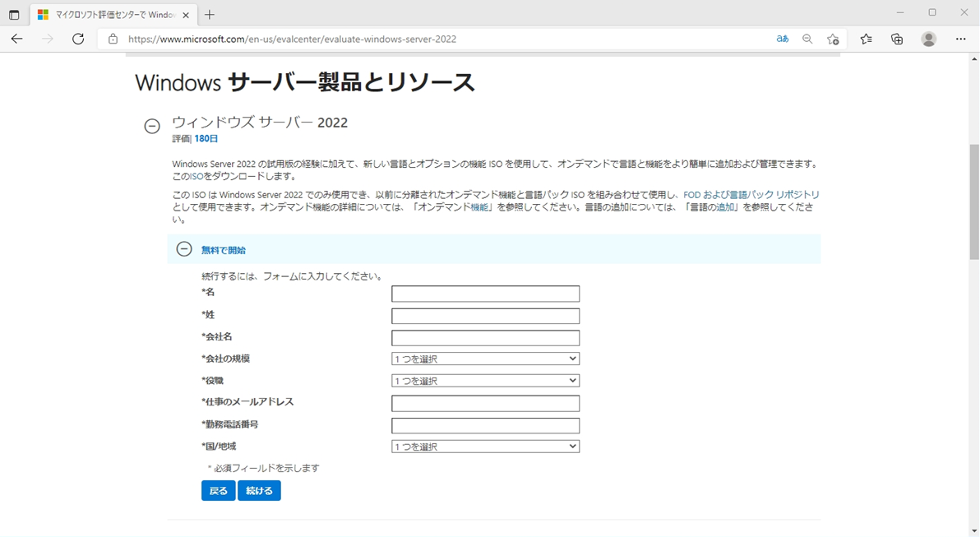Open the 言語の追加 link
Screen dimensions: 980x537
coord(726,207)
